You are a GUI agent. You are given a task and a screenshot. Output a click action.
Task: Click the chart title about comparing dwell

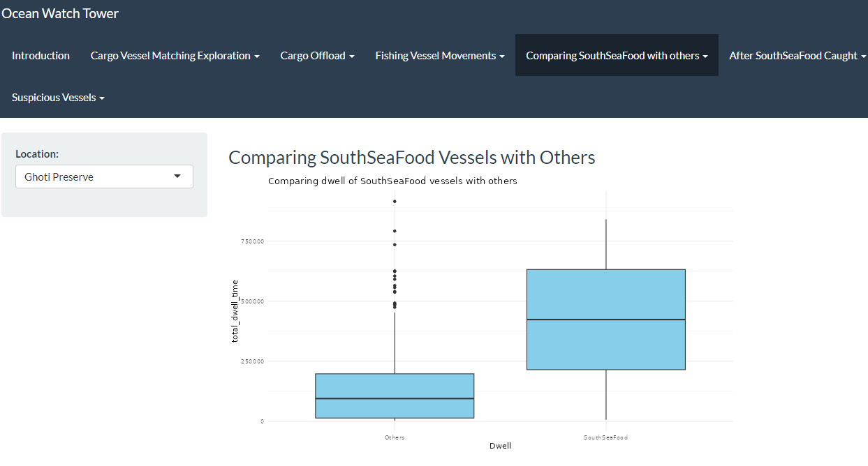[392, 181]
